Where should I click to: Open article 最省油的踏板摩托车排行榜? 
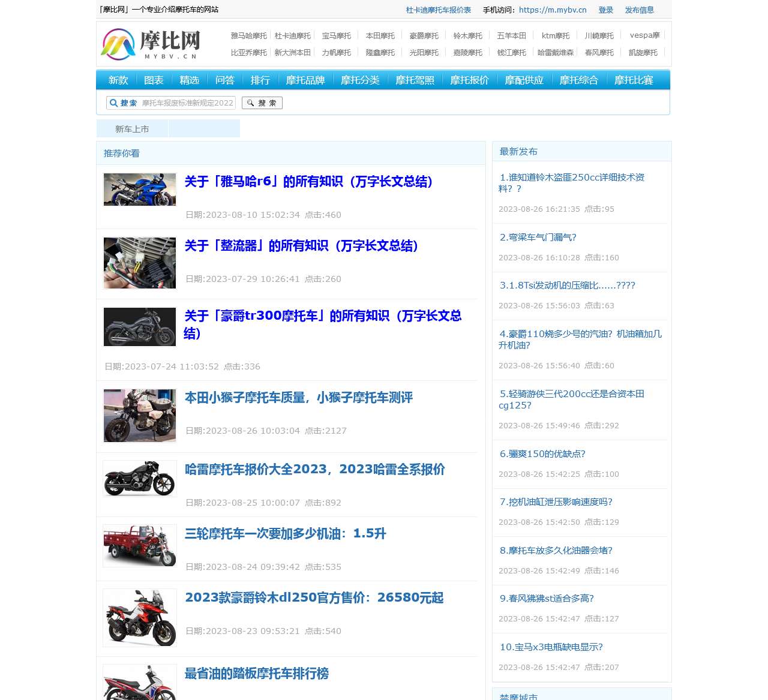pos(257,674)
